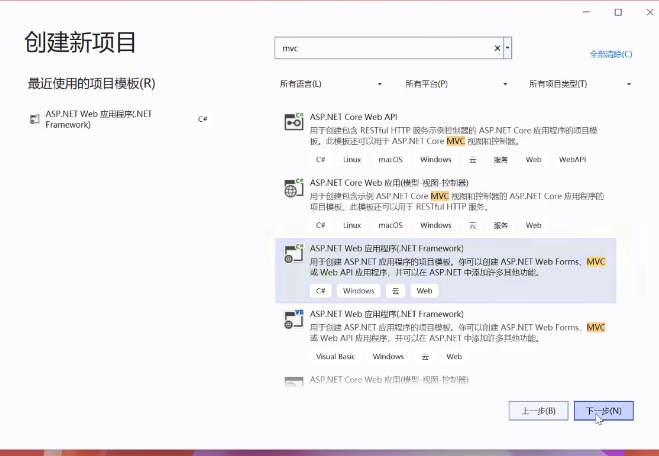The image size is (659, 456).
Task: Click the Web tag in the selected template
Action: [424, 291]
